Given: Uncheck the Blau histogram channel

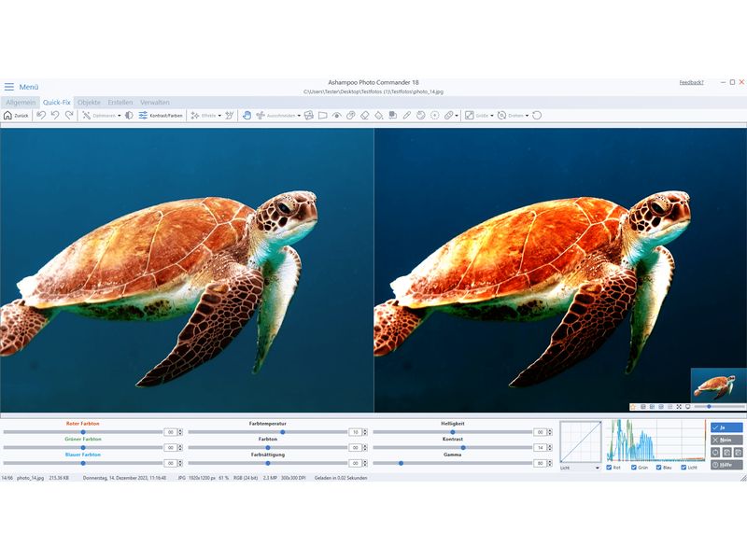Looking at the screenshot, I should click(x=659, y=468).
